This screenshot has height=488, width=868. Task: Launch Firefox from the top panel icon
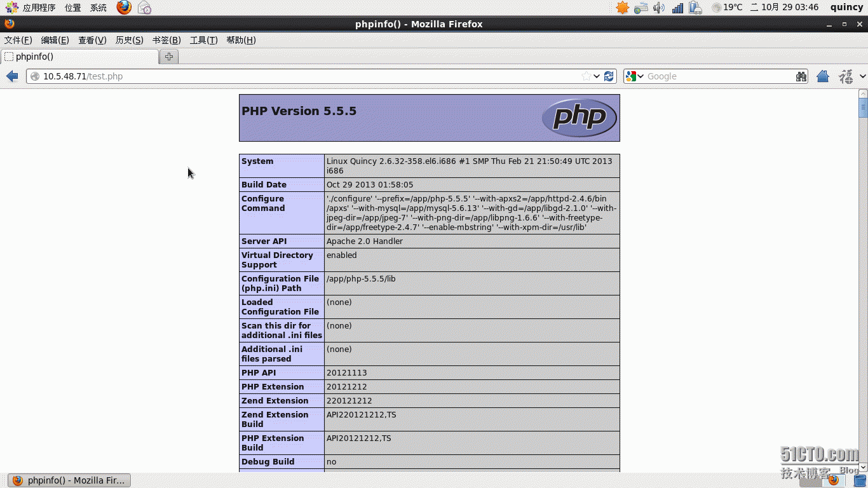[x=124, y=8]
